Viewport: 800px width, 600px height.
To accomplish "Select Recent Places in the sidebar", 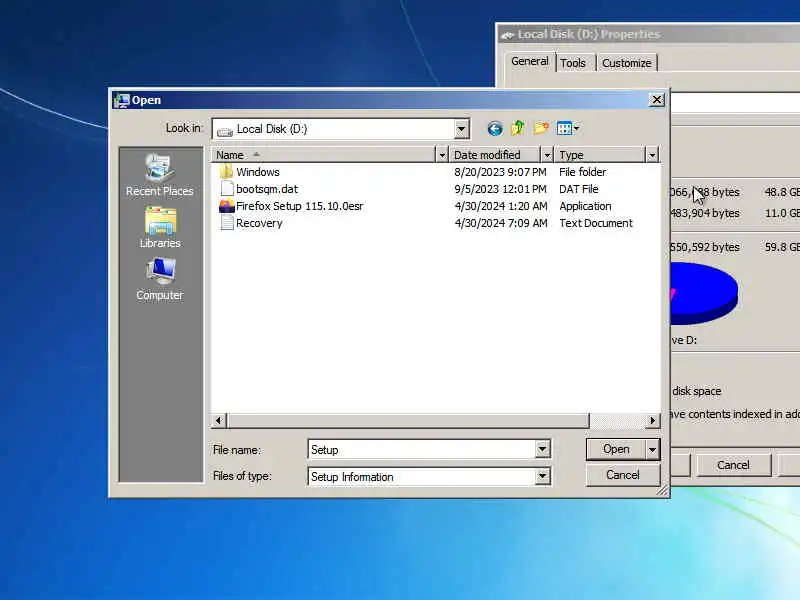I will [160, 175].
